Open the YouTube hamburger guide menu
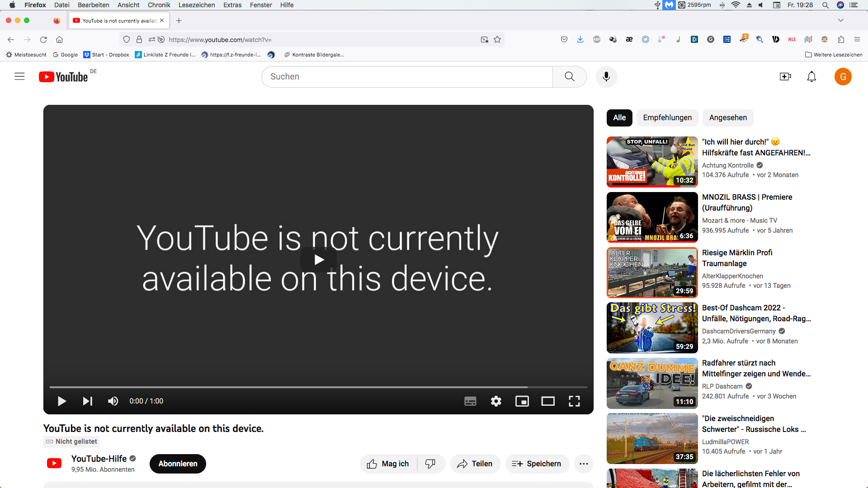The height and width of the screenshot is (488, 868). click(19, 77)
